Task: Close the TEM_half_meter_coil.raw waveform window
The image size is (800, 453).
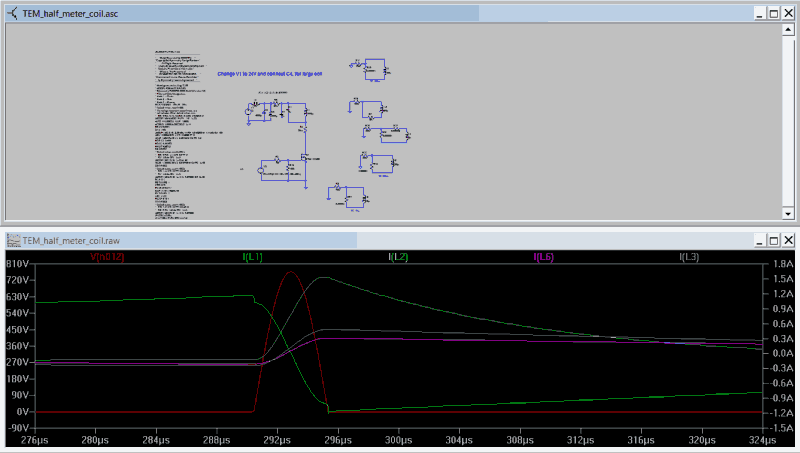Action: pyautogui.click(x=788, y=240)
